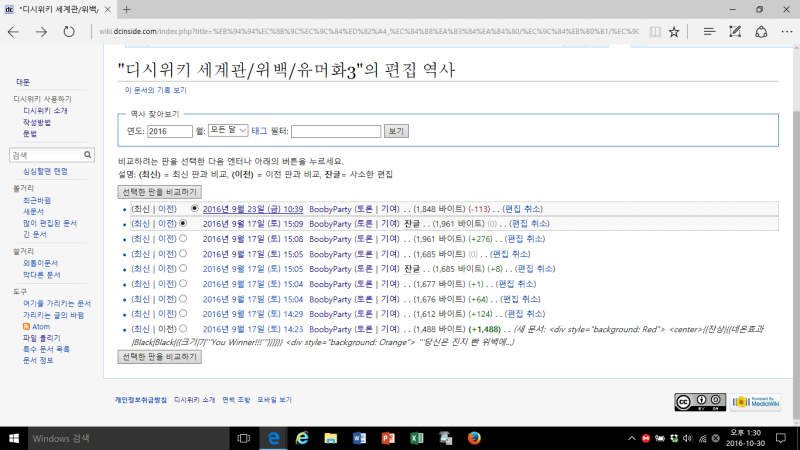Open the Edge Hub icon
Image resolution: width=800 pixels, height=450 pixels.
tap(709, 32)
